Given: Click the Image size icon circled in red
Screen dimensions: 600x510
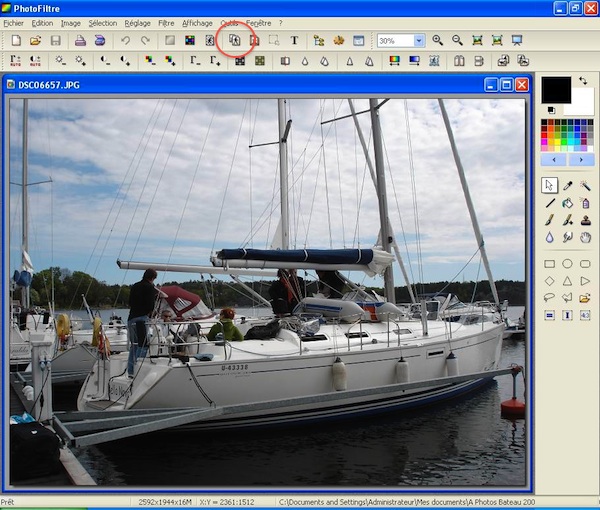Looking at the screenshot, I should tap(234, 41).
